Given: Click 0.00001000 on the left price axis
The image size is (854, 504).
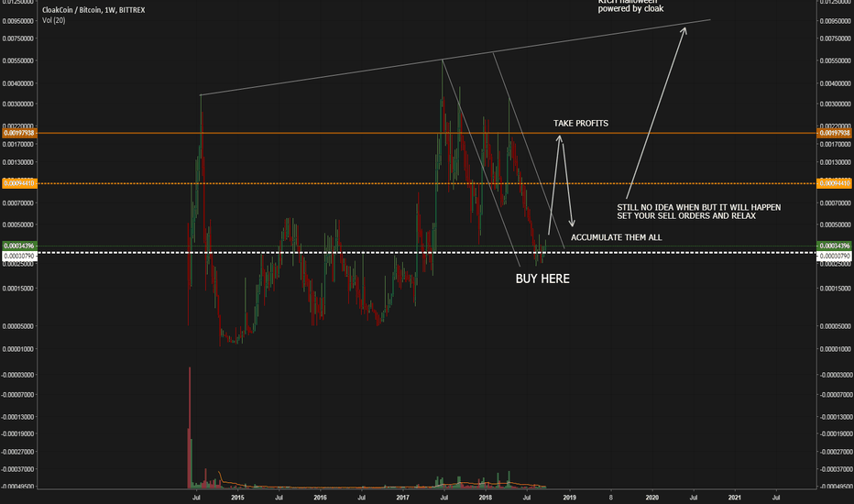Looking at the screenshot, I should click(18, 349).
